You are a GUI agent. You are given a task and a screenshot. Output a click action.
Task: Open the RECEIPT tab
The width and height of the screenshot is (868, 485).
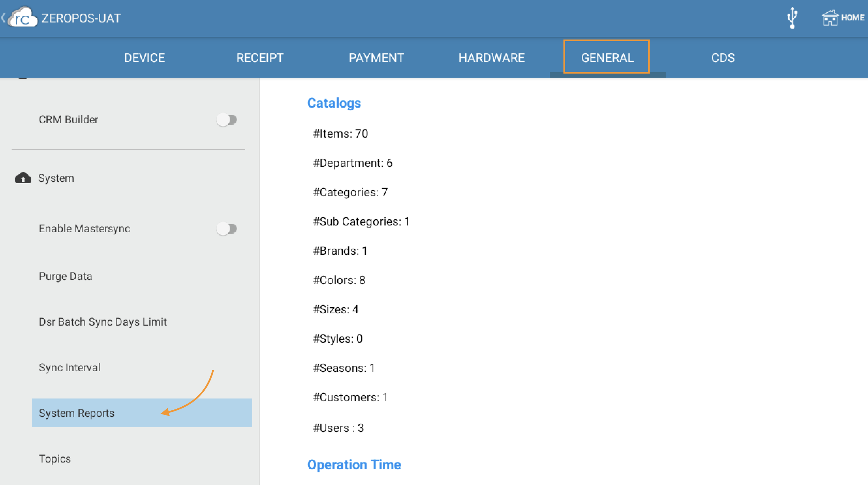point(260,58)
